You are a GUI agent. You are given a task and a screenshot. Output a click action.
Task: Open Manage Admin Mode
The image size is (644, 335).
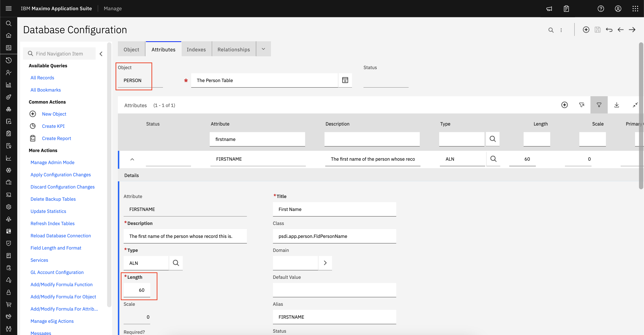pos(52,162)
